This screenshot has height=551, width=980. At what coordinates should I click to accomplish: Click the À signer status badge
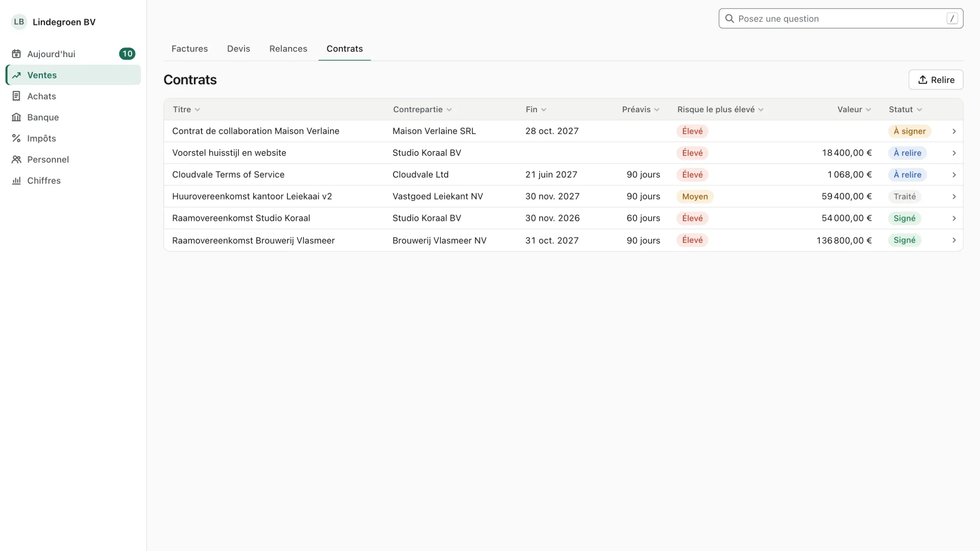tap(910, 131)
